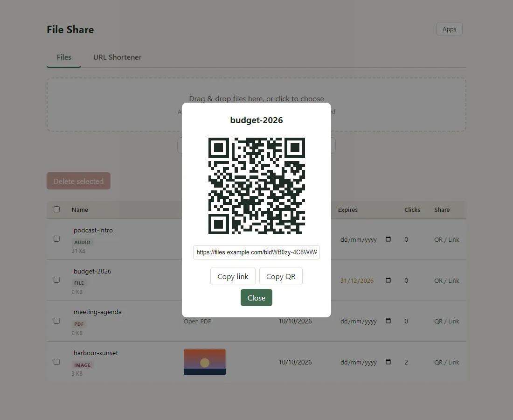Click the Share column header

pyautogui.click(x=442, y=210)
